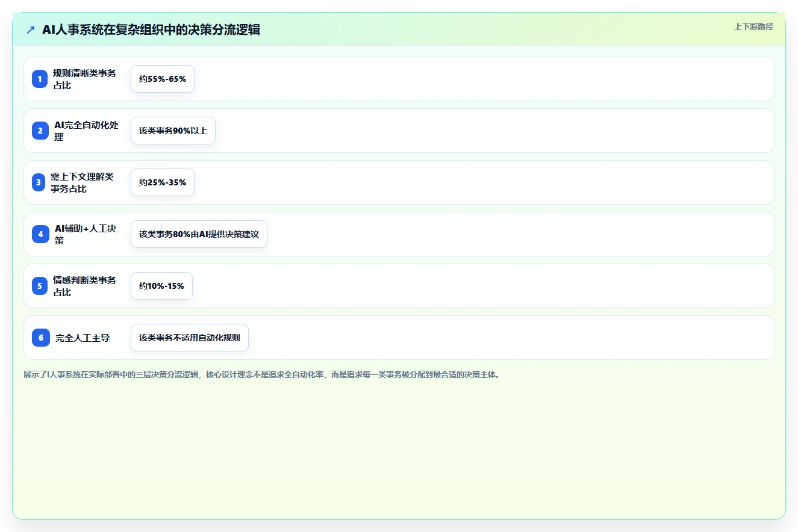Click the 约55%-65% value chip
Viewport: 798px width, 532px height.
point(163,79)
